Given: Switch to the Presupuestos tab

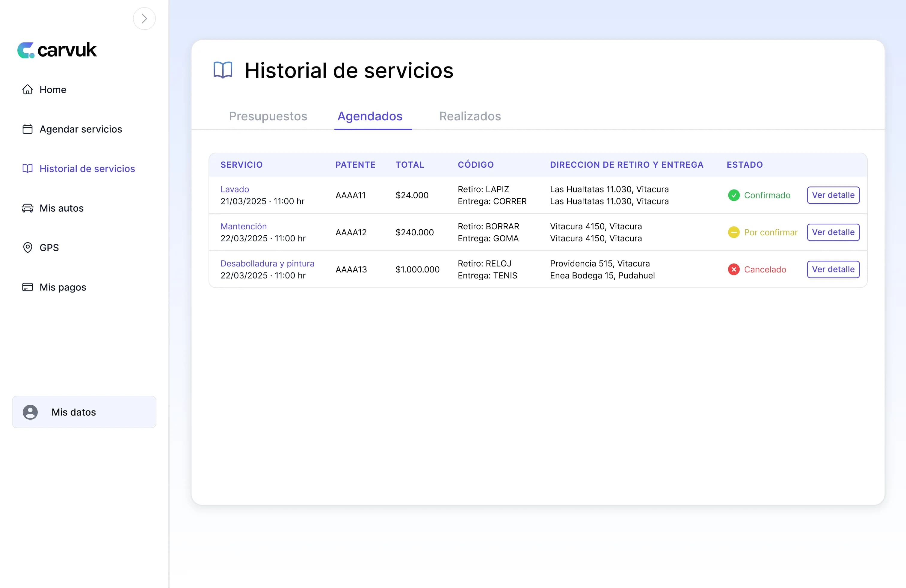Looking at the screenshot, I should click(268, 116).
